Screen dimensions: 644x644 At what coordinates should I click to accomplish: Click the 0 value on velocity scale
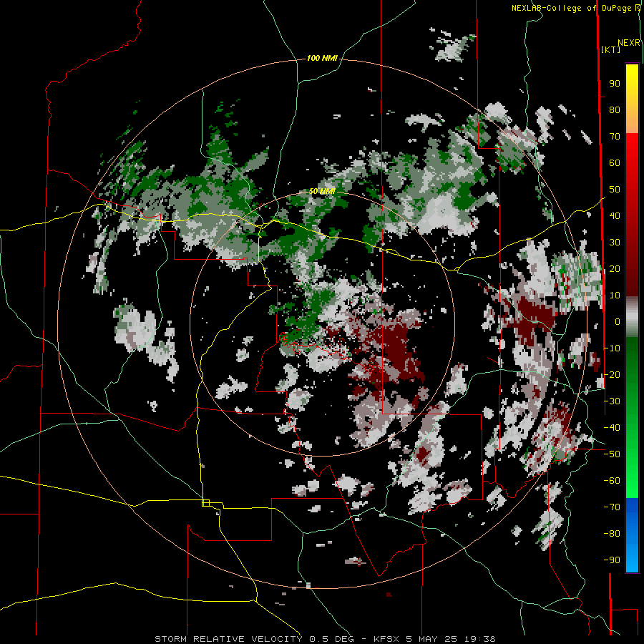[618, 322]
